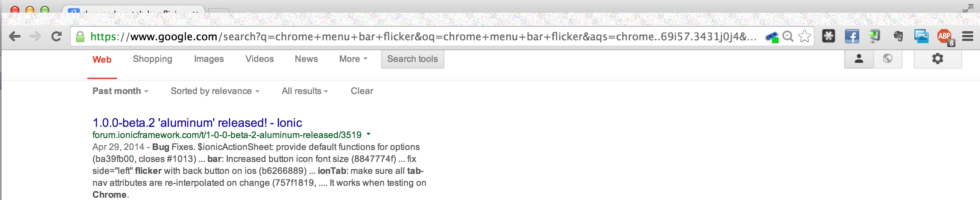Open the Chrome hamburger menu
The height and width of the screenshot is (200, 980).
968,37
